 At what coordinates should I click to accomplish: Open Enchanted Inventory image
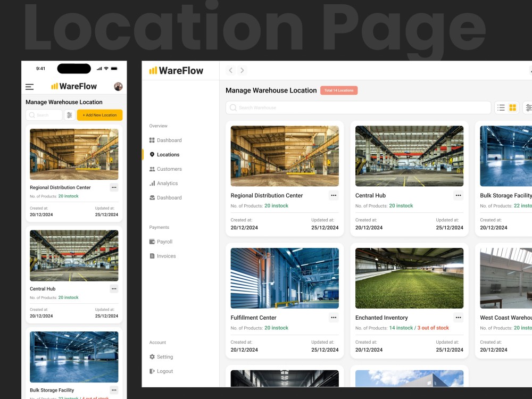(409, 278)
